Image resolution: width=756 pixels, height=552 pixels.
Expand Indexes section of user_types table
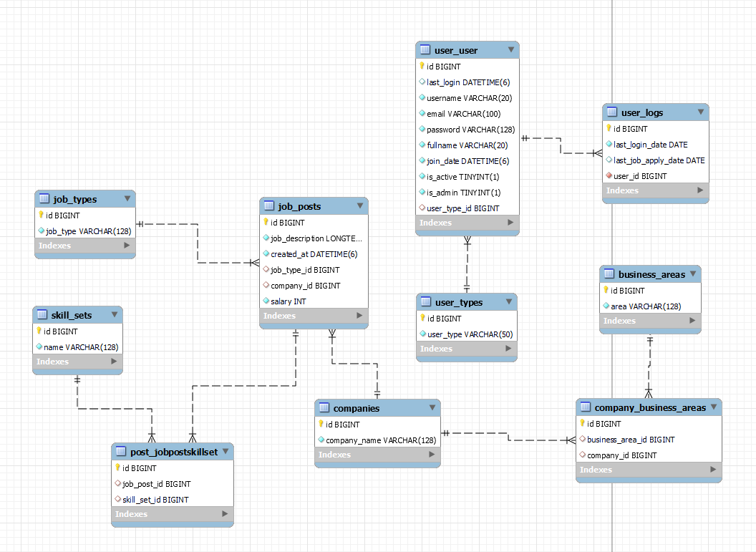point(508,348)
